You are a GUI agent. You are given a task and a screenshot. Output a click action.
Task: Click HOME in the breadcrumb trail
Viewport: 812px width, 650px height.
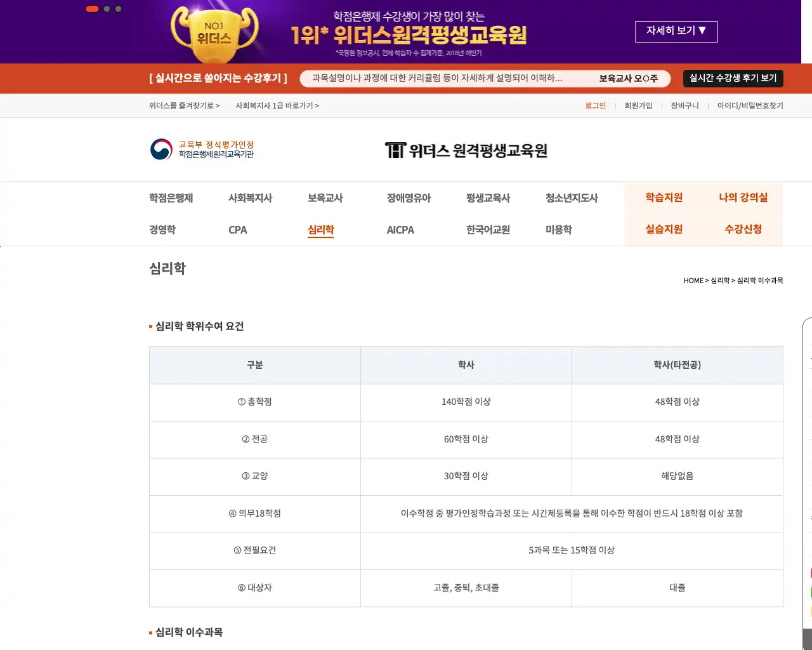coord(692,280)
